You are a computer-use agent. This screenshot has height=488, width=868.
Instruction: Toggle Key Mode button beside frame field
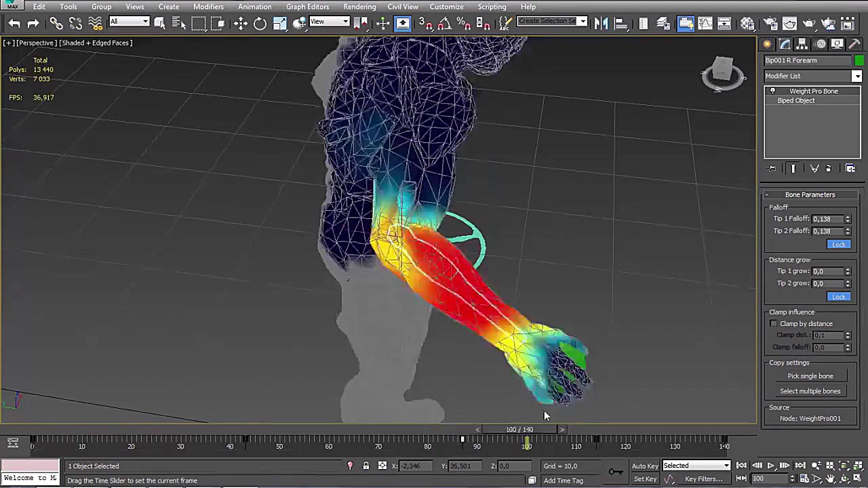point(741,479)
